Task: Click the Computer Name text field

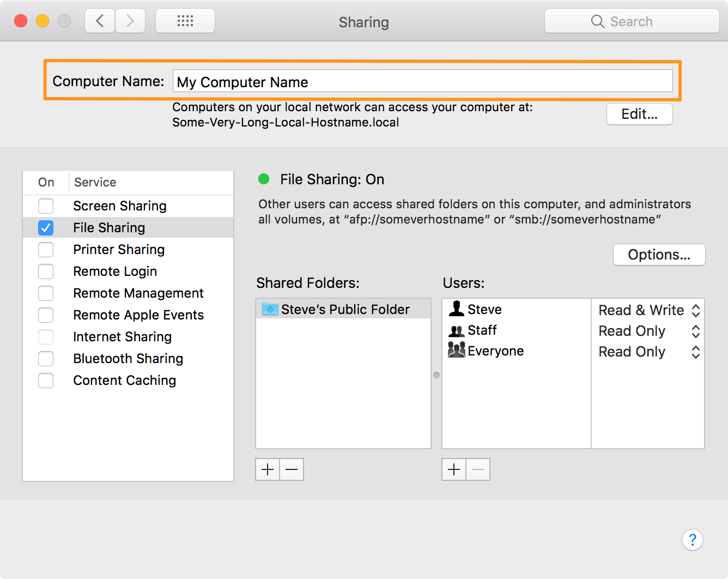Action: tap(423, 81)
